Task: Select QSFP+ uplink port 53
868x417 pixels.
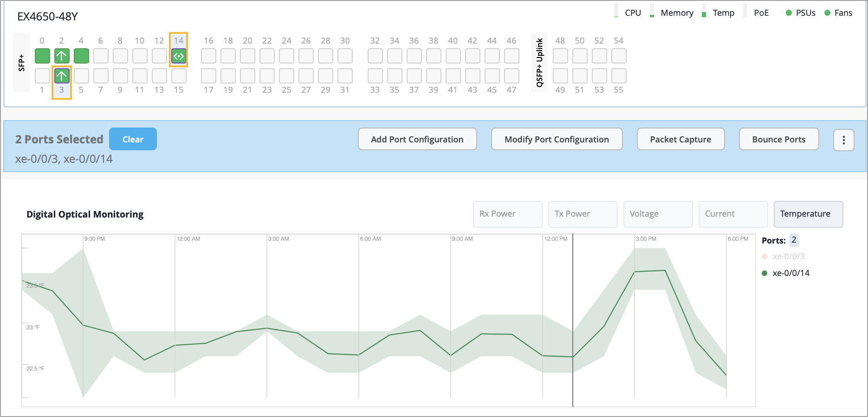Action: click(x=599, y=76)
